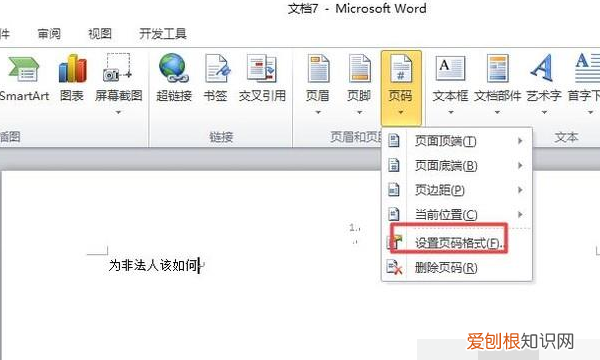Image resolution: width=600 pixels, height=360 pixels.
Task: Click the 页边距 menu icon
Action: tap(394, 189)
